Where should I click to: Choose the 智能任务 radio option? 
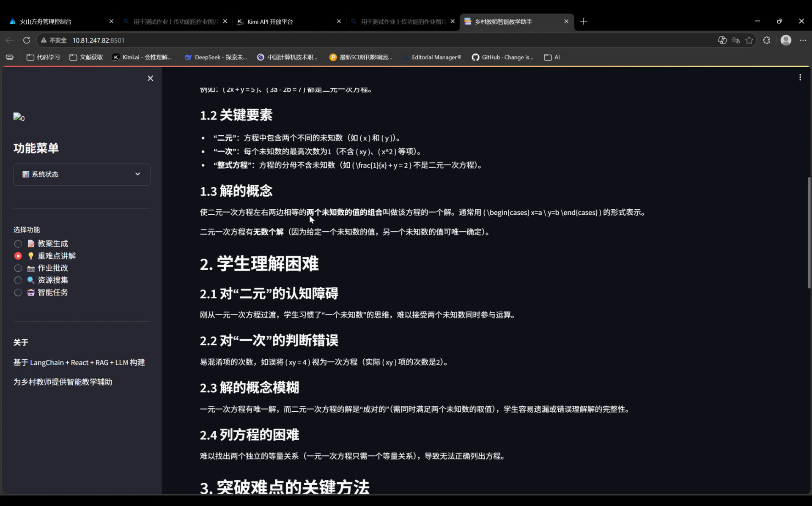(18, 293)
